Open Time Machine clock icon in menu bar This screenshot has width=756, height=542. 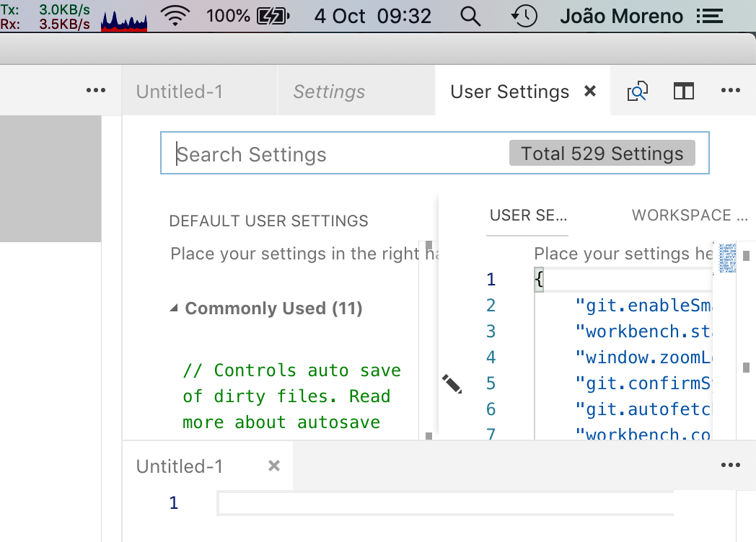[524, 15]
